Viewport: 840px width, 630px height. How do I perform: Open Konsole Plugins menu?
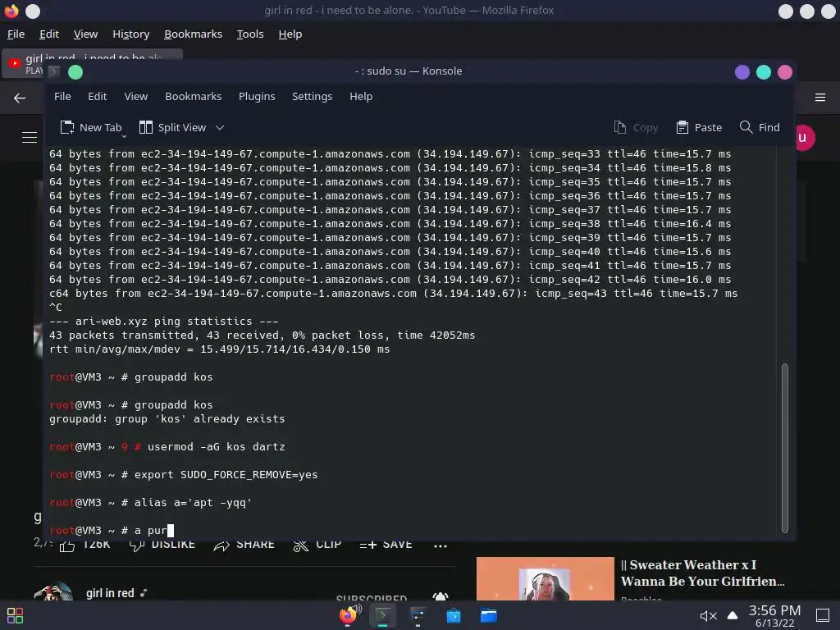pyautogui.click(x=257, y=97)
